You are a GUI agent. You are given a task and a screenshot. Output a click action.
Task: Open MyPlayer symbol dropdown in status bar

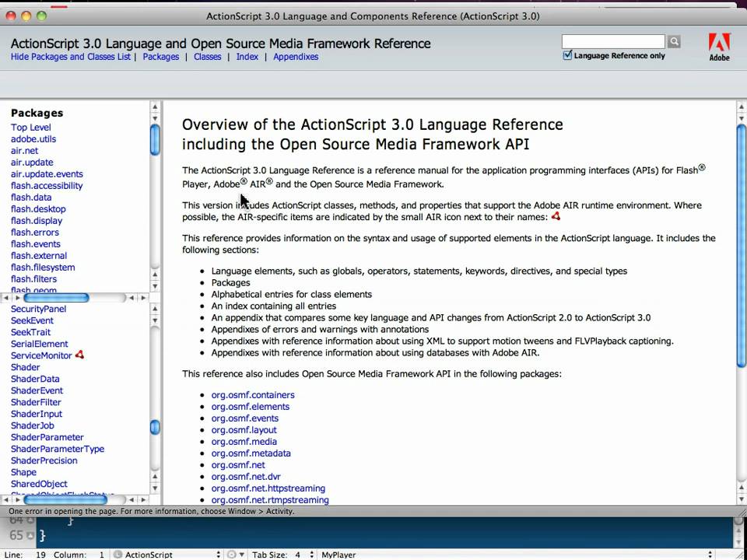click(515, 555)
